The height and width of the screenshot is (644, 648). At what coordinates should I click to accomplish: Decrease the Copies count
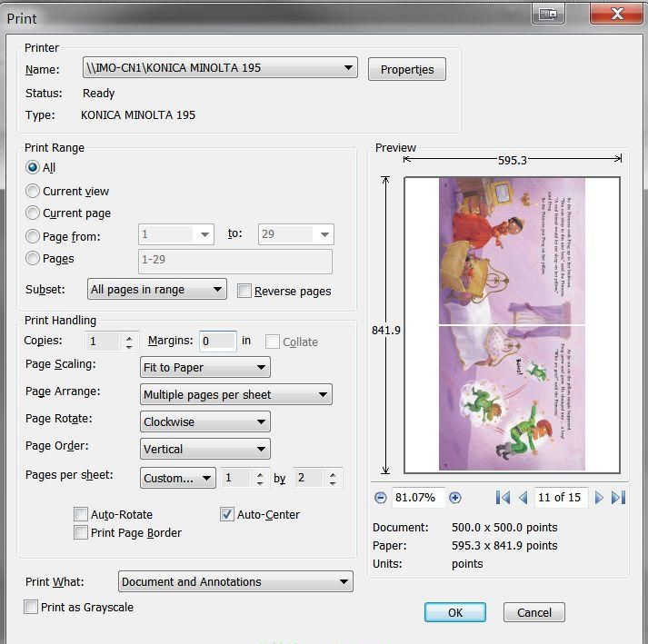coord(129,347)
